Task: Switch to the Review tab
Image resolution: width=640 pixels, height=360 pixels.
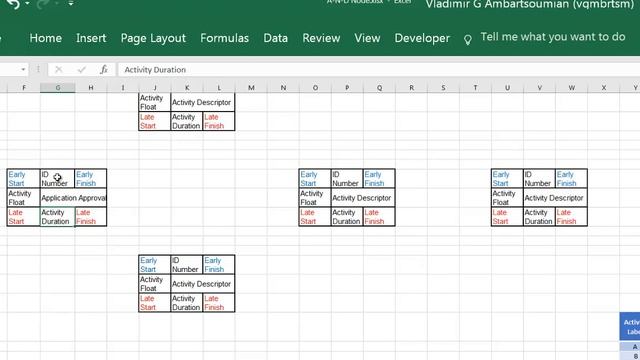Action: tap(321, 38)
